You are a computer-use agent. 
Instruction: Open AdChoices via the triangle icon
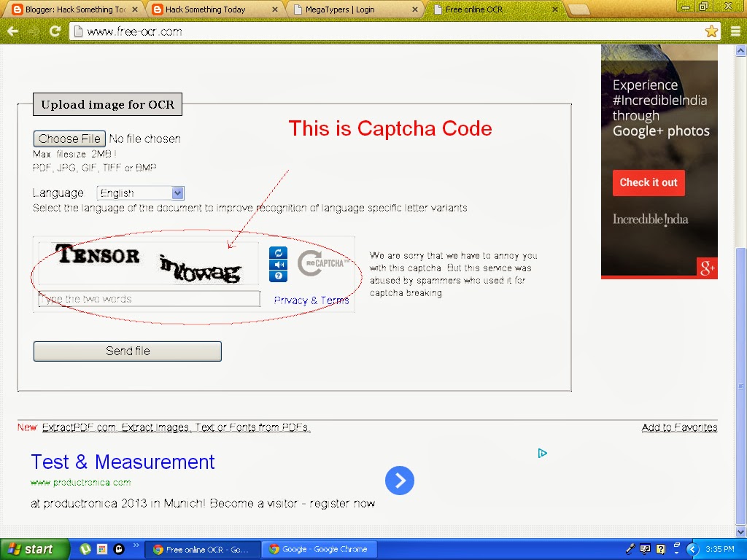pos(542,453)
